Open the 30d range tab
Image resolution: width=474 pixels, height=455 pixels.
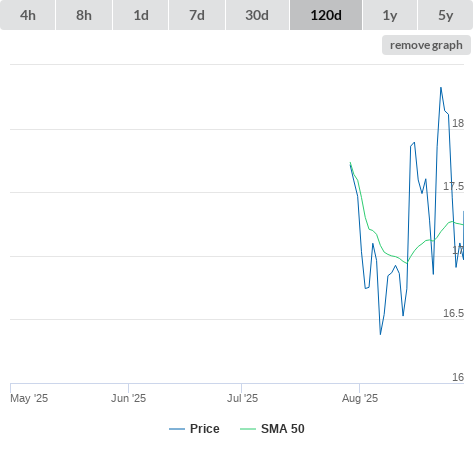[x=257, y=15]
